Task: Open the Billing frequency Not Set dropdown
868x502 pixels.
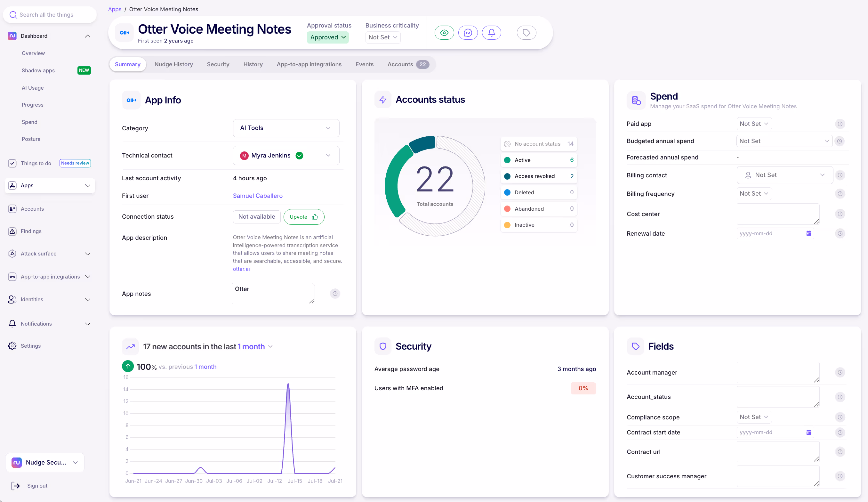Action: tap(754, 194)
